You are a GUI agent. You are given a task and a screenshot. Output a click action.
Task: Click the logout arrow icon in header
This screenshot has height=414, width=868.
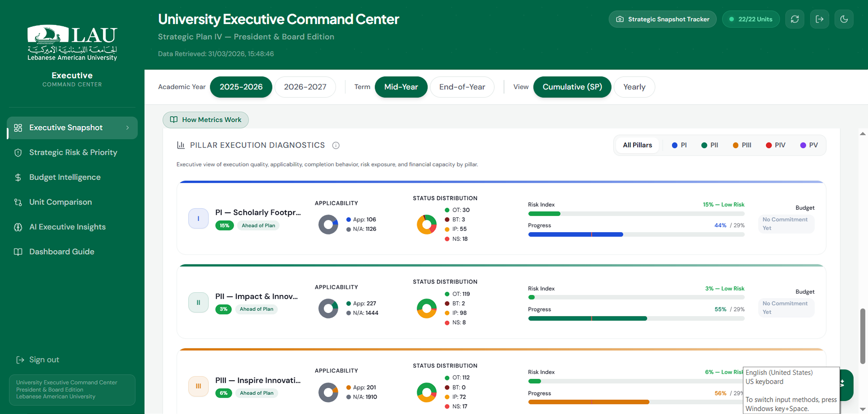coord(819,19)
